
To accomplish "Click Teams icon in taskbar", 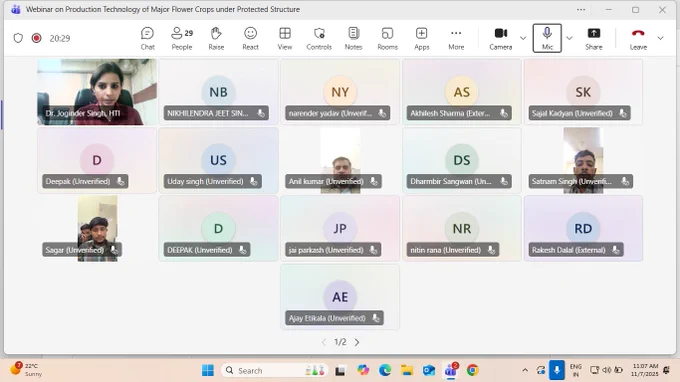I will click(451, 370).
